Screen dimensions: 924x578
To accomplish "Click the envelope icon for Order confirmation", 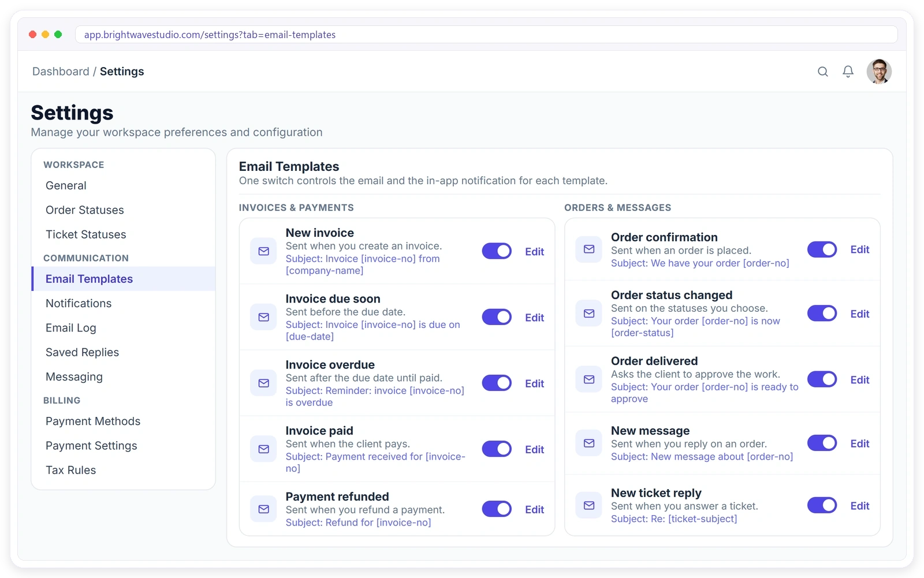I will 589,249.
